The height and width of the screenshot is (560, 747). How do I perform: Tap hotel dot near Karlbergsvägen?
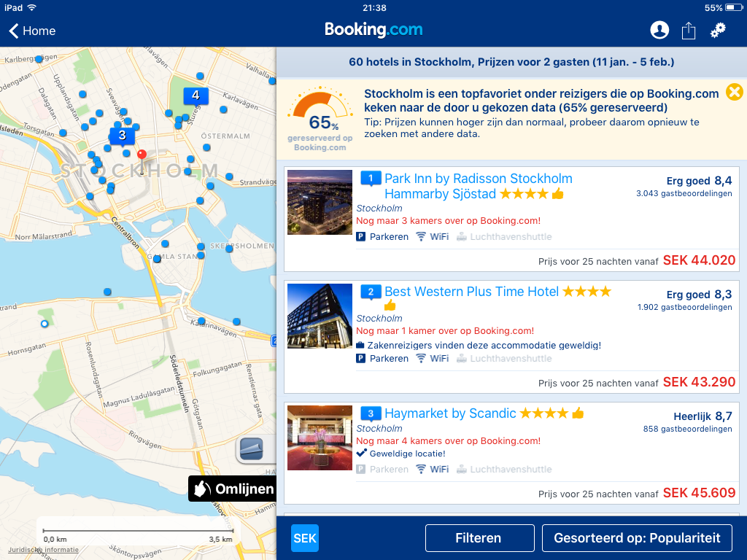point(39,59)
